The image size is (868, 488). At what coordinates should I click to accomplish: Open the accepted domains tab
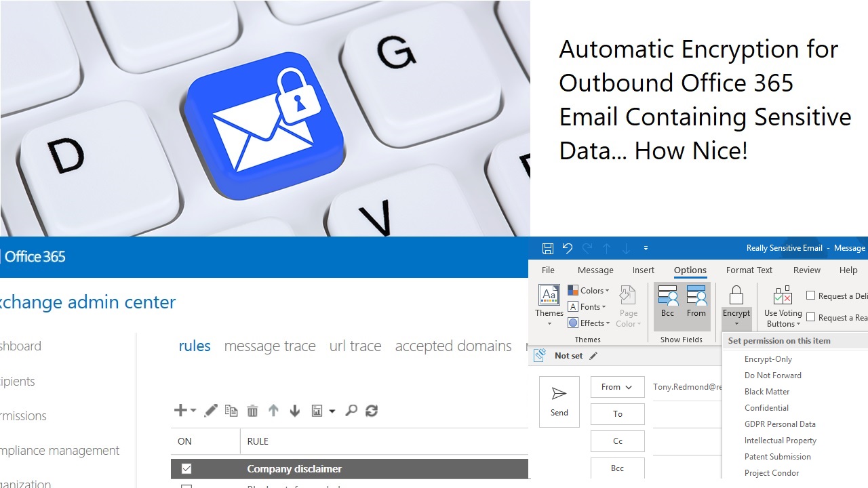coord(453,346)
